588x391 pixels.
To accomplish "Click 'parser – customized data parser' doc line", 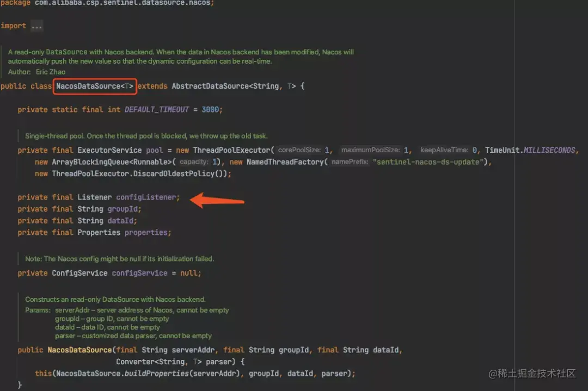I will pyautogui.click(x=133, y=336).
